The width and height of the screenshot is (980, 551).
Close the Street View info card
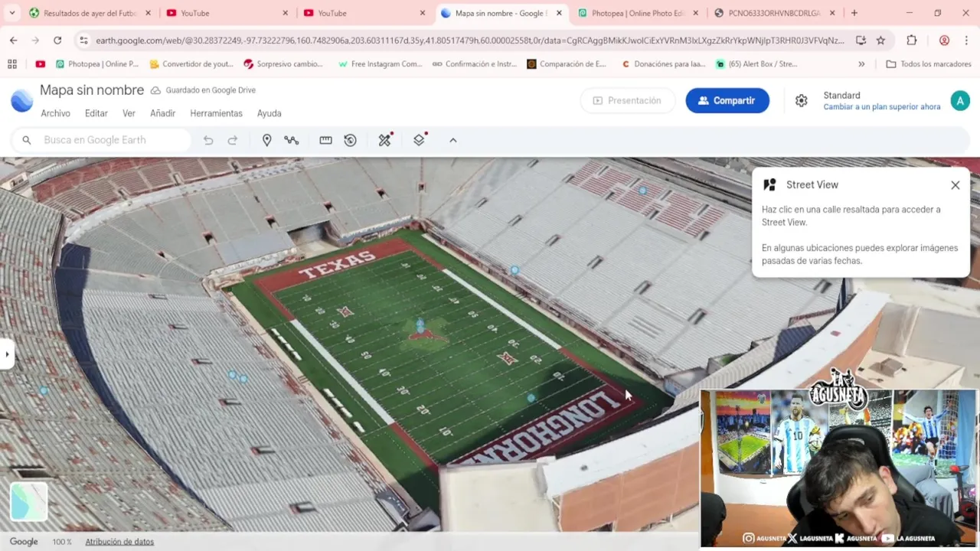pyautogui.click(x=955, y=185)
